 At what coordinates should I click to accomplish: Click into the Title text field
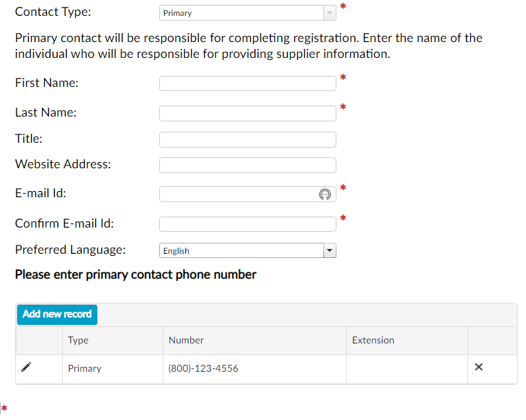247,139
